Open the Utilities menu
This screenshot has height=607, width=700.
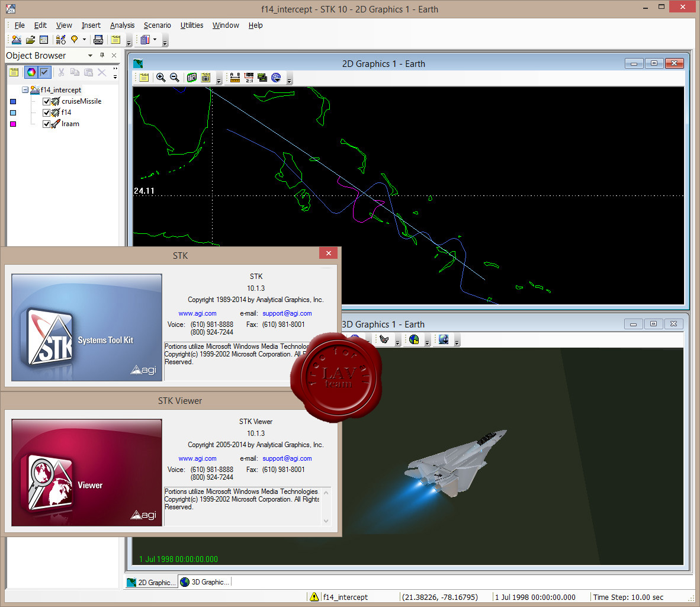tap(192, 25)
